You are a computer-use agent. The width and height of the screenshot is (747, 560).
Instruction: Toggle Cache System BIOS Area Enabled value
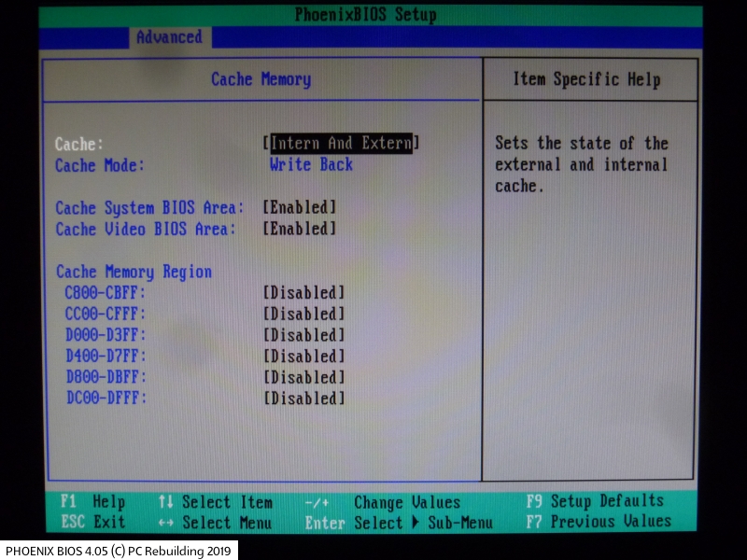pos(299,207)
